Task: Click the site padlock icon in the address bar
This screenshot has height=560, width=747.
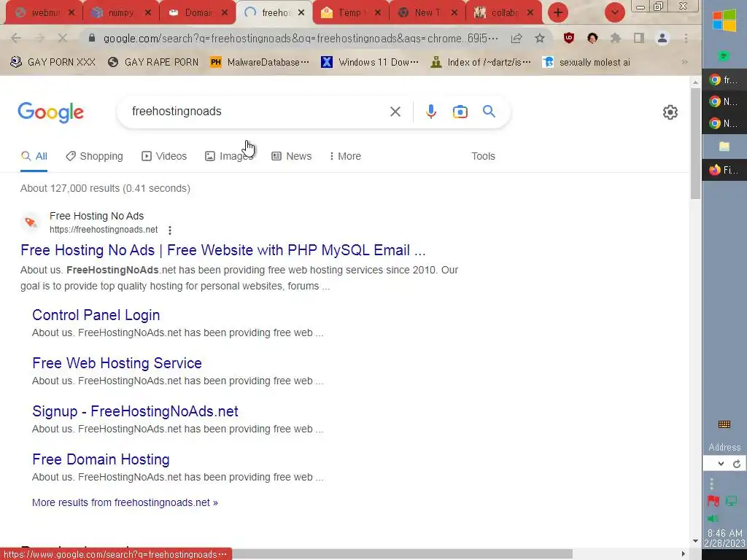Action: (92, 38)
